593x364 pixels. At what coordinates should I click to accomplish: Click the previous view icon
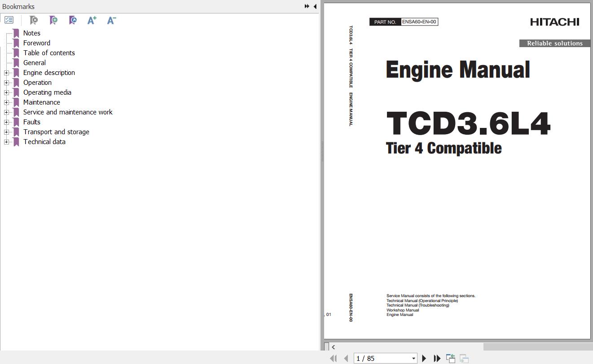click(x=451, y=358)
